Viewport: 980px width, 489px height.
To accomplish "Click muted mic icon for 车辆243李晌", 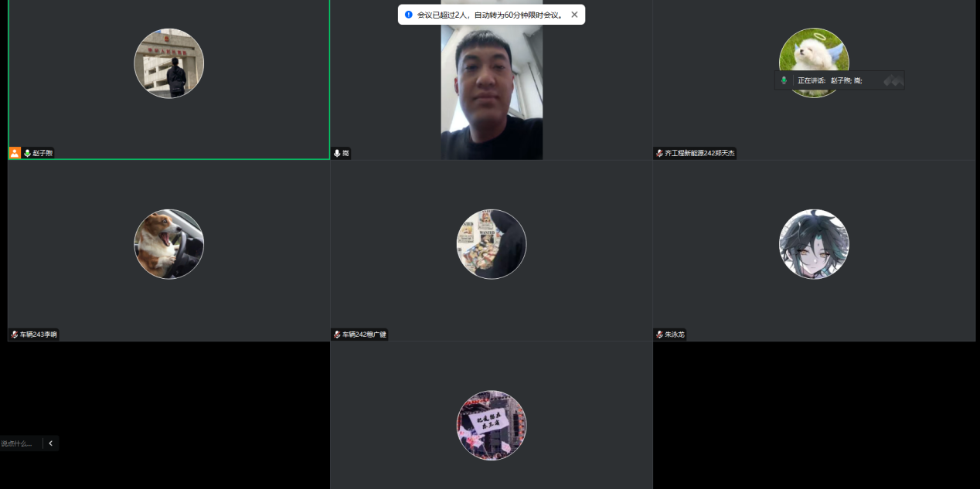I will (x=14, y=334).
